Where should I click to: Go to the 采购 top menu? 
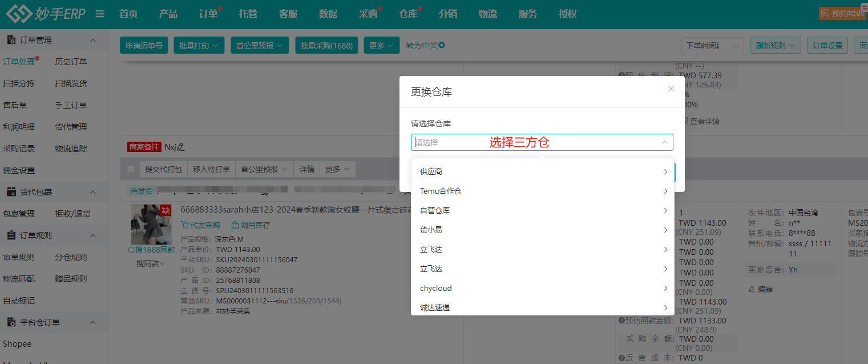(x=368, y=14)
